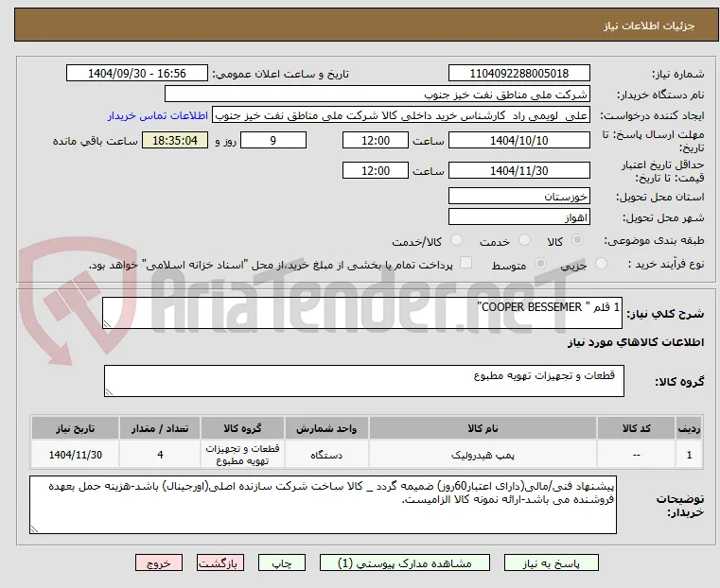Click the goods group table cell
Image resolution: width=720 pixels, height=588 pixels.
point(242,455)
